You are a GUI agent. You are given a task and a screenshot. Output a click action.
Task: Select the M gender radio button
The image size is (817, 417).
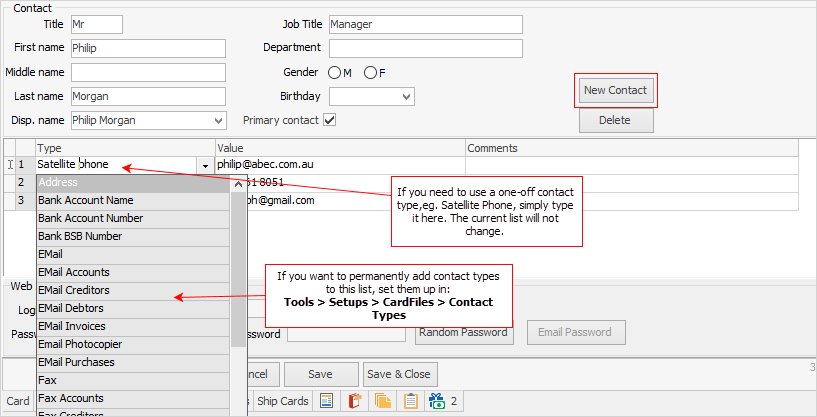click(334, 72)
